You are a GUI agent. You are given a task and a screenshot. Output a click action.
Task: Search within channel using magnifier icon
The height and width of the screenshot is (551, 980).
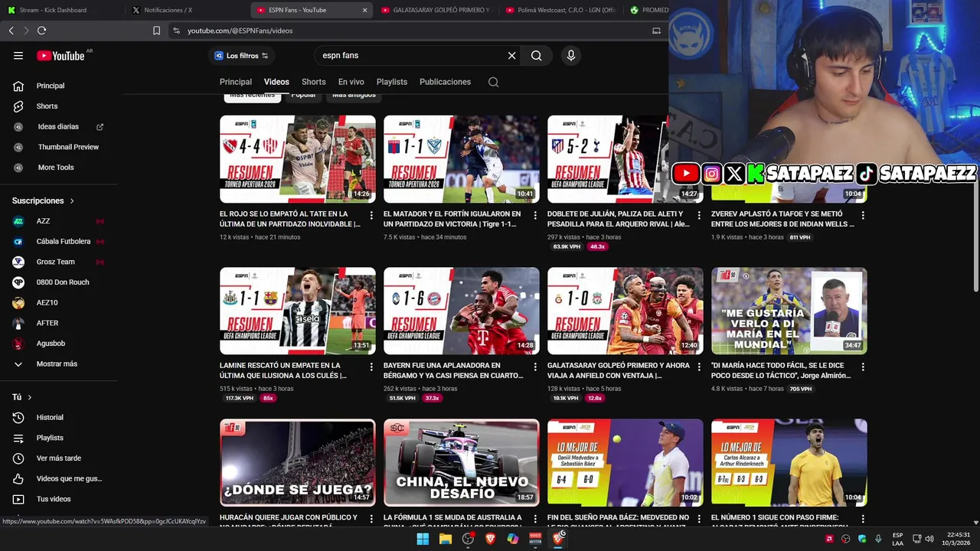pos(493,82)
